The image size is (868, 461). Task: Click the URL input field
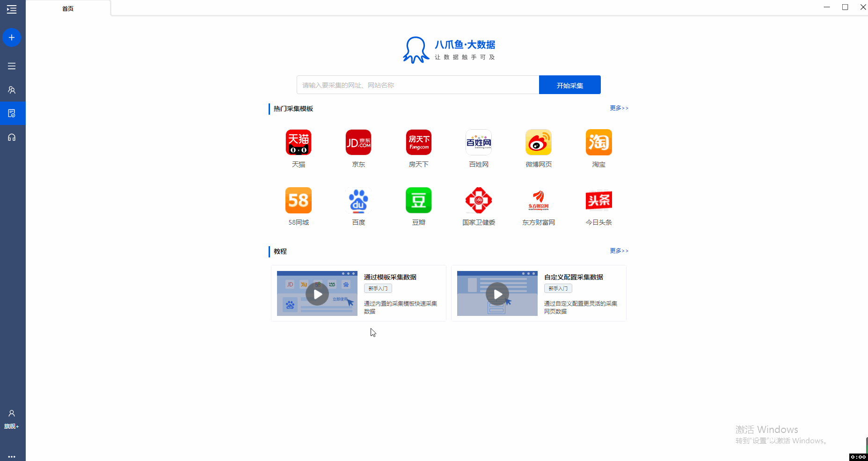click(x=418, y=85)
